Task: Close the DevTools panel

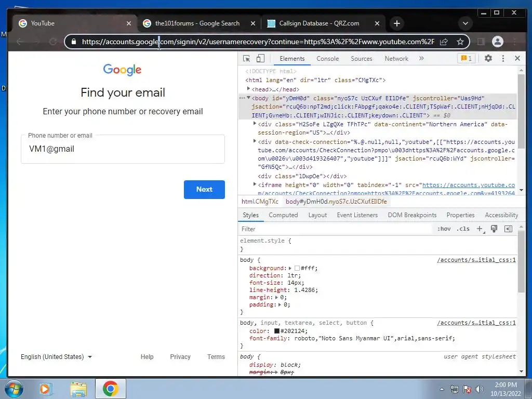Action: [517, 58]
